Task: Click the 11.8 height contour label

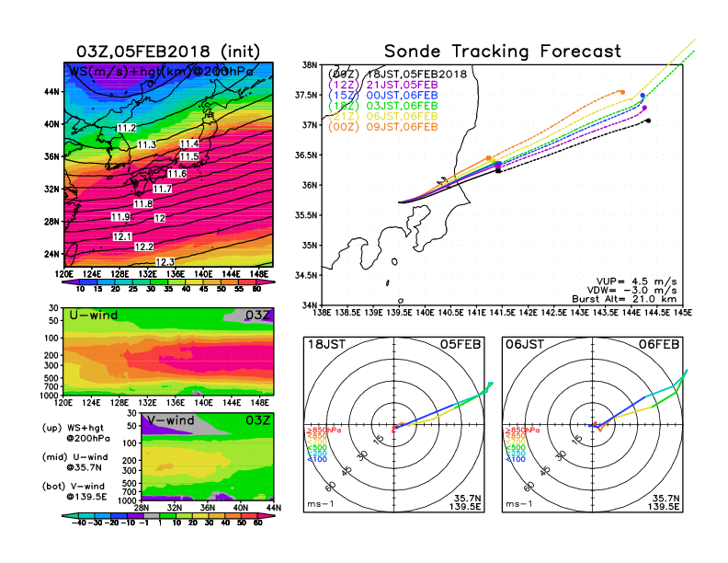Action: point(143,204)
